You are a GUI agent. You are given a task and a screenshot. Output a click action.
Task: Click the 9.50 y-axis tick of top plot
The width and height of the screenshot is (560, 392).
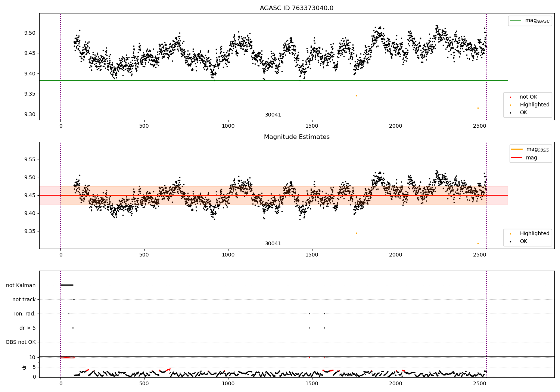click(29, 33)
